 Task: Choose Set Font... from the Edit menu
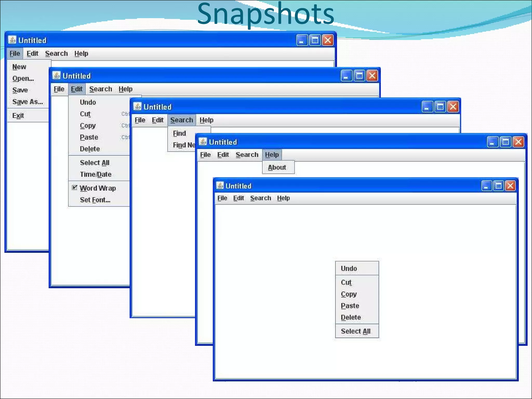pos(99,200)
